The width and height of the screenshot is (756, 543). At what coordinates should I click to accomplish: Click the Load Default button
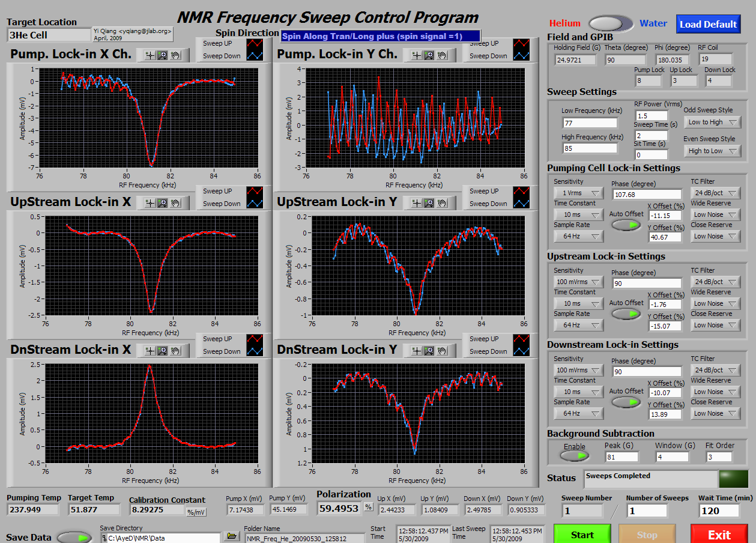708,24
